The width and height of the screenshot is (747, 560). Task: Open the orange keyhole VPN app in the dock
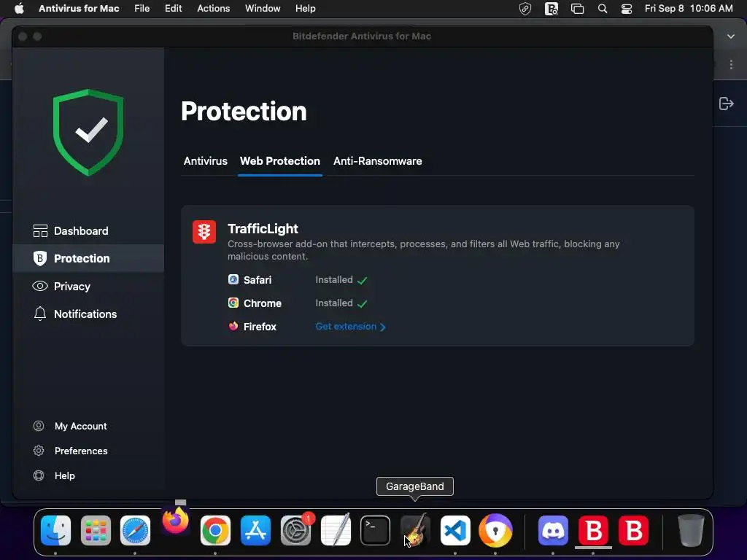495,530
